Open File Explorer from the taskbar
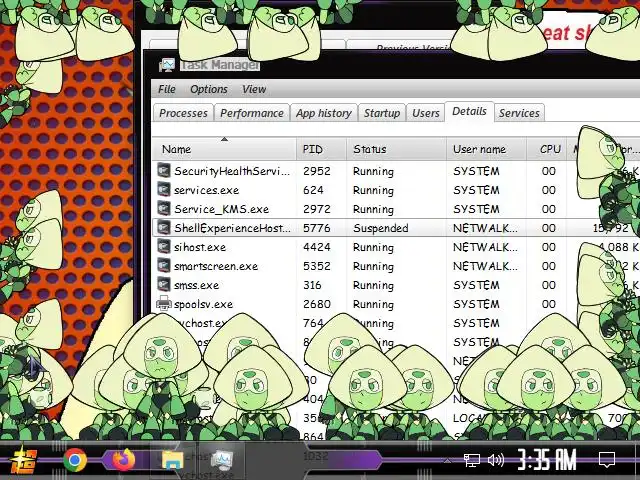This screenshot has width=640, height=480. click(x=173, y=460)
